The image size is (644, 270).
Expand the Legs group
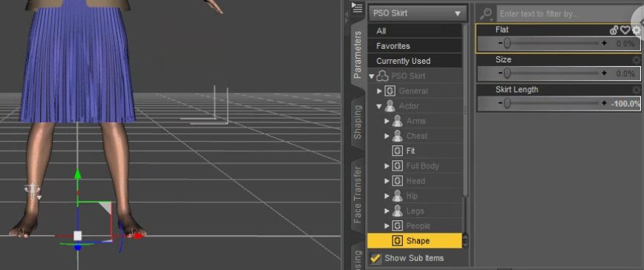point(387,211)
